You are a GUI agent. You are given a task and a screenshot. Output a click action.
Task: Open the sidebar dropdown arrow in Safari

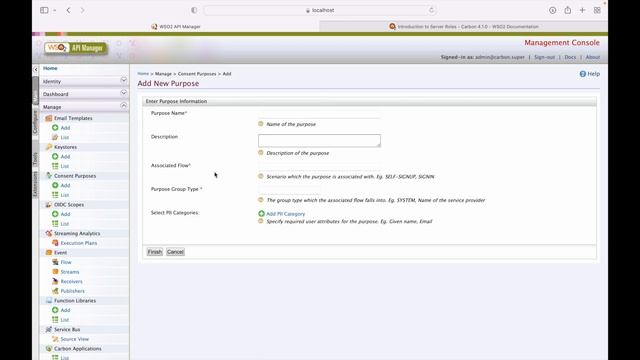coord(55,10)
